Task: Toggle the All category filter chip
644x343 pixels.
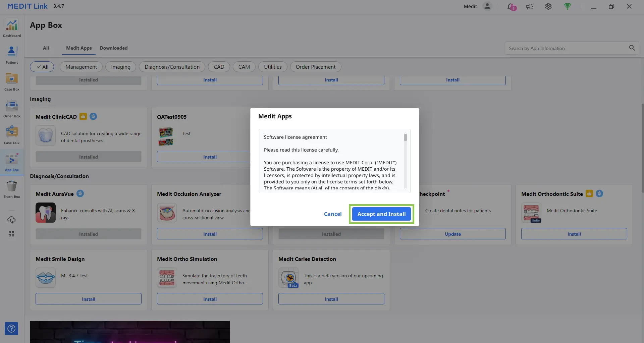Action: (43, 67)
